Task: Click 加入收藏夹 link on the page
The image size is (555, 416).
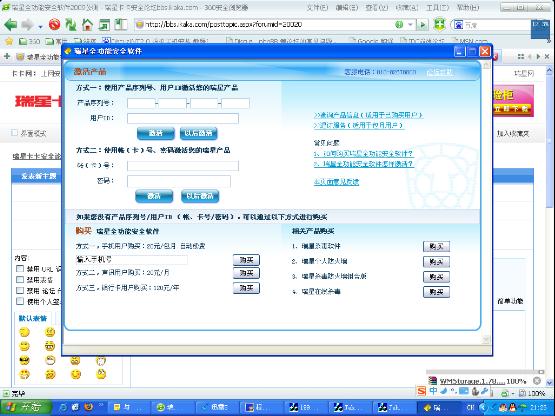Action: pyautogui.click(x=513, y=133)
